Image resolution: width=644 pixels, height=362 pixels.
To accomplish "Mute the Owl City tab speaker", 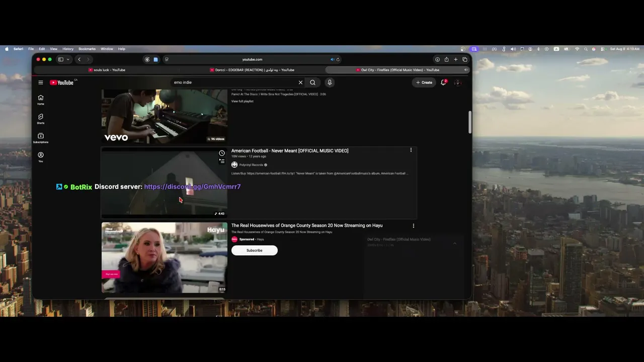I will tap(466, 70).
